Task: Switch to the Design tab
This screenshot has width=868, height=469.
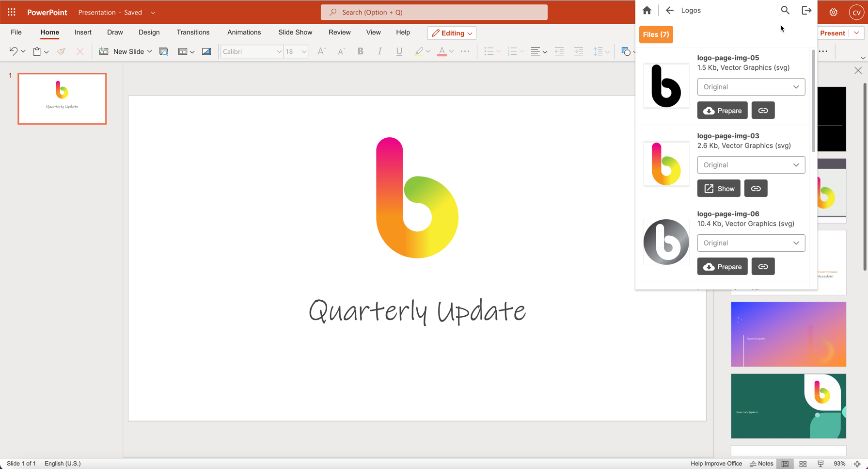Action: click(149, 32)
